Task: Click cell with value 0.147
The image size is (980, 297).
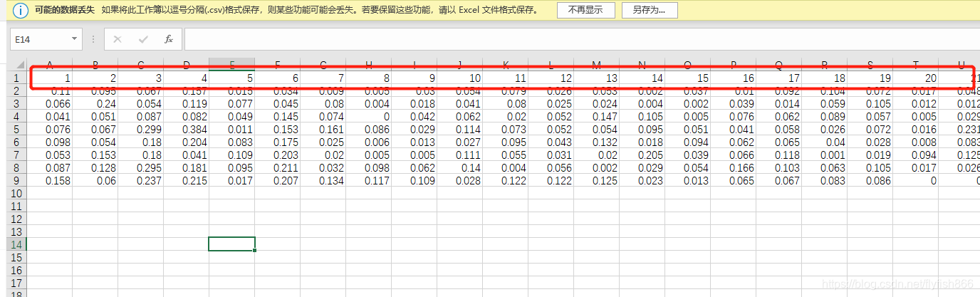Action: (x=596, y=116)
